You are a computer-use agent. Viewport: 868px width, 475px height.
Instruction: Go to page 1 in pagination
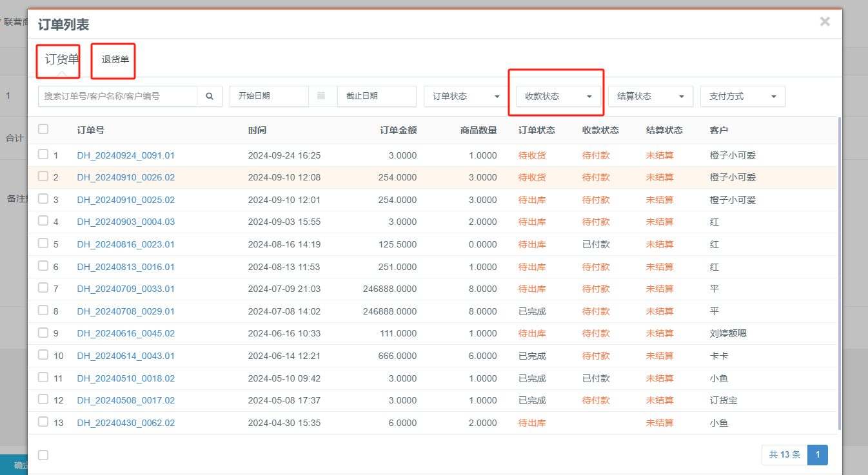pos(818,454)
